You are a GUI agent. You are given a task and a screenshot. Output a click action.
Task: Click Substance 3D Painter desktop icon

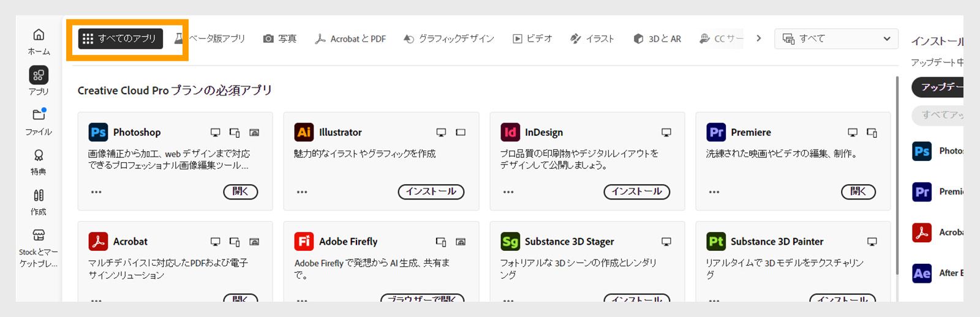pos(872,242)
